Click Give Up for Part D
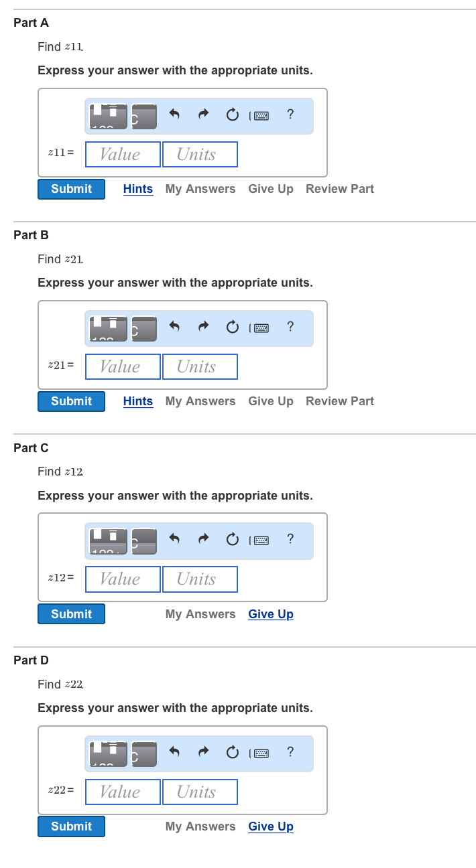 tap(271, 826)
